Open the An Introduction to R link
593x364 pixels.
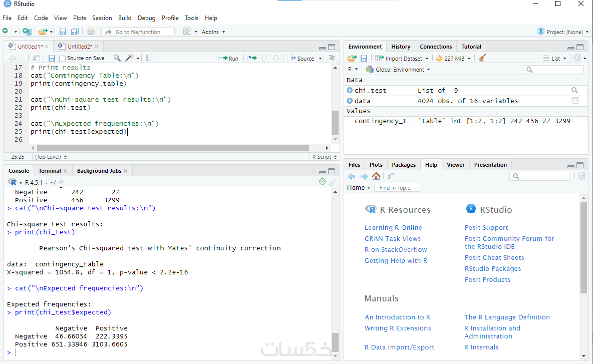coord(397,317)
